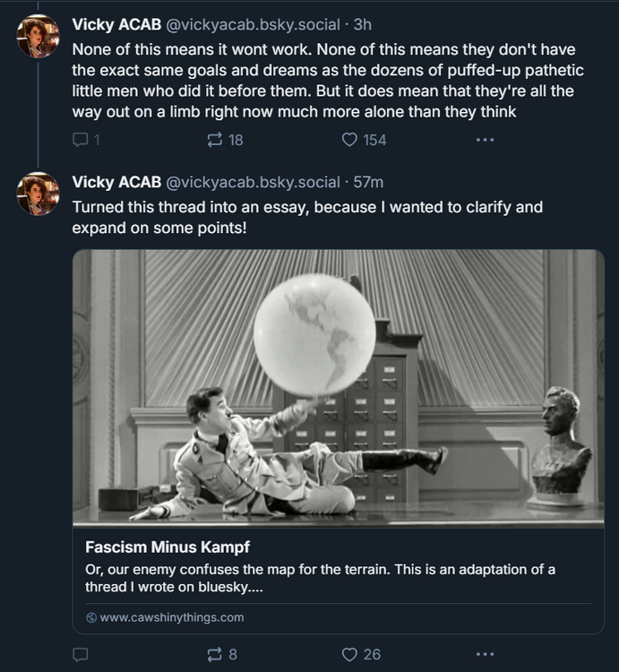The image size is (619, 672).
Task: Open the 57m timestamp link
Action: point(369,182)
